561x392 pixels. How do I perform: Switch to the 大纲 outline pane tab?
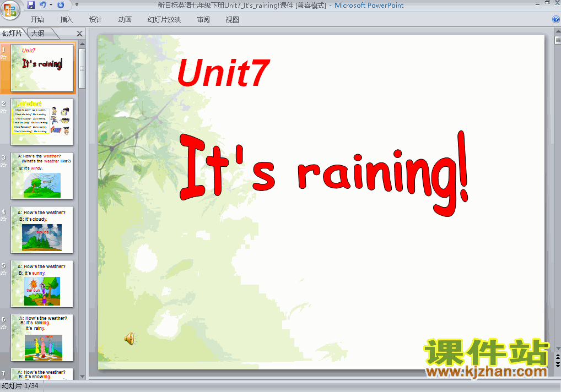(38, 34)
